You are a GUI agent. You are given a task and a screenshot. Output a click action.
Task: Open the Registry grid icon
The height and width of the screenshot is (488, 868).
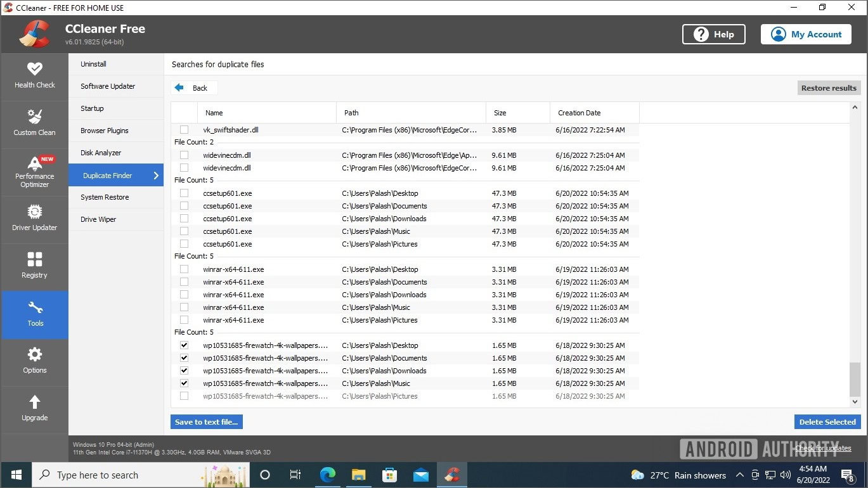[34, 259]
